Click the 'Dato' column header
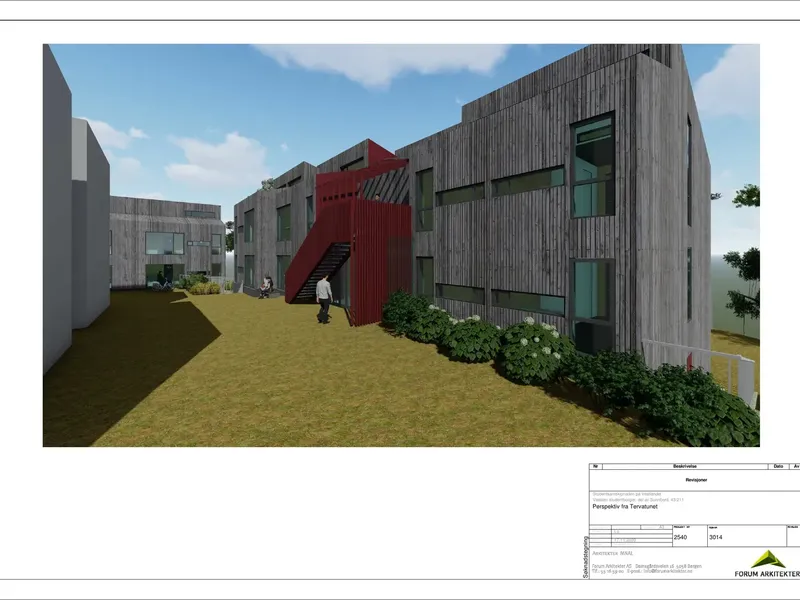The height and width of the screenshot is (600, 800). tap(778, 466)
